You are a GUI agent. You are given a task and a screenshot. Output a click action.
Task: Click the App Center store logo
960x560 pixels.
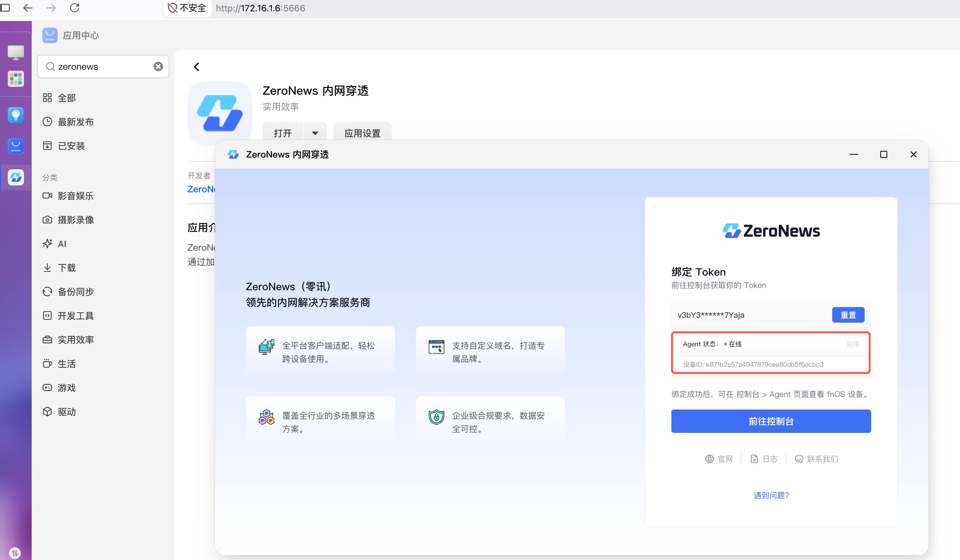[50, 35]
